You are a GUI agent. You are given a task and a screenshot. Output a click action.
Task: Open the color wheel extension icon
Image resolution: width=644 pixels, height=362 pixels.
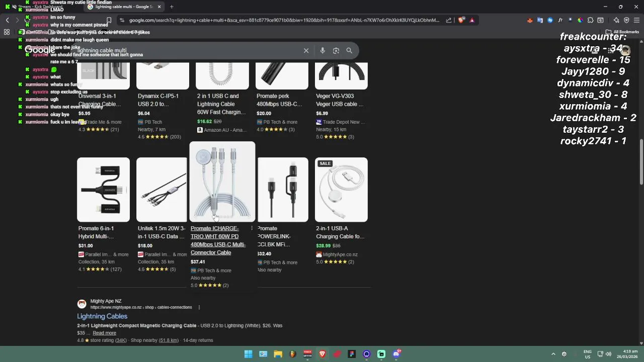pyautogui.click(x=580, y=20)
